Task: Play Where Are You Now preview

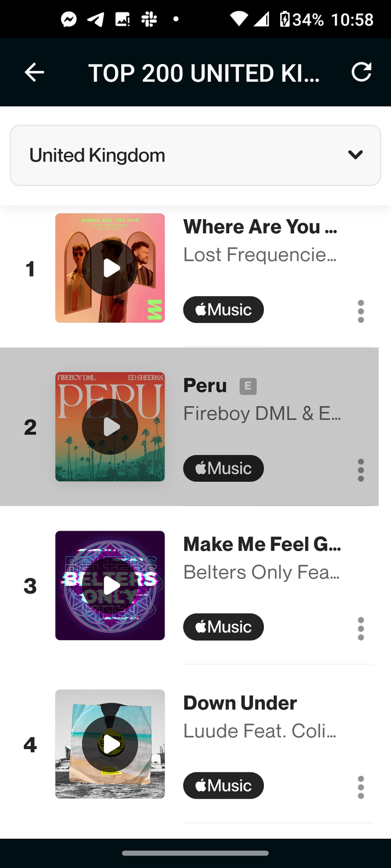Action: pos(110,268)
